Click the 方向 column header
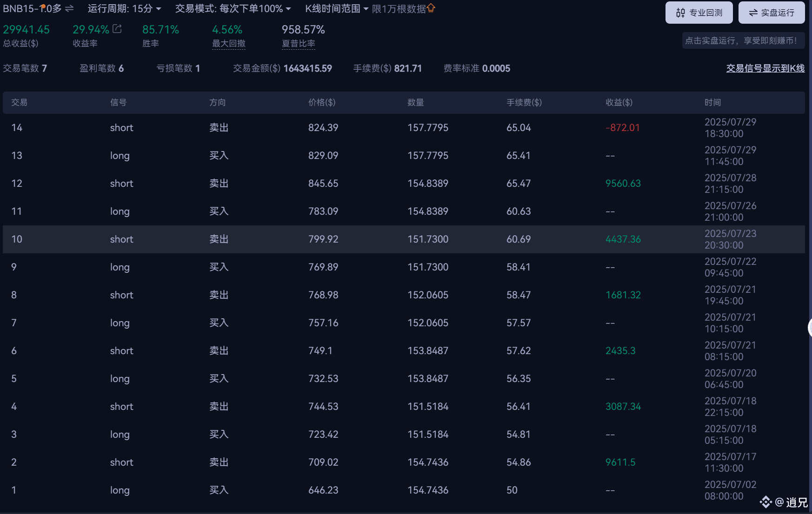Screen dimensions: 812x514 pos(218,102)
